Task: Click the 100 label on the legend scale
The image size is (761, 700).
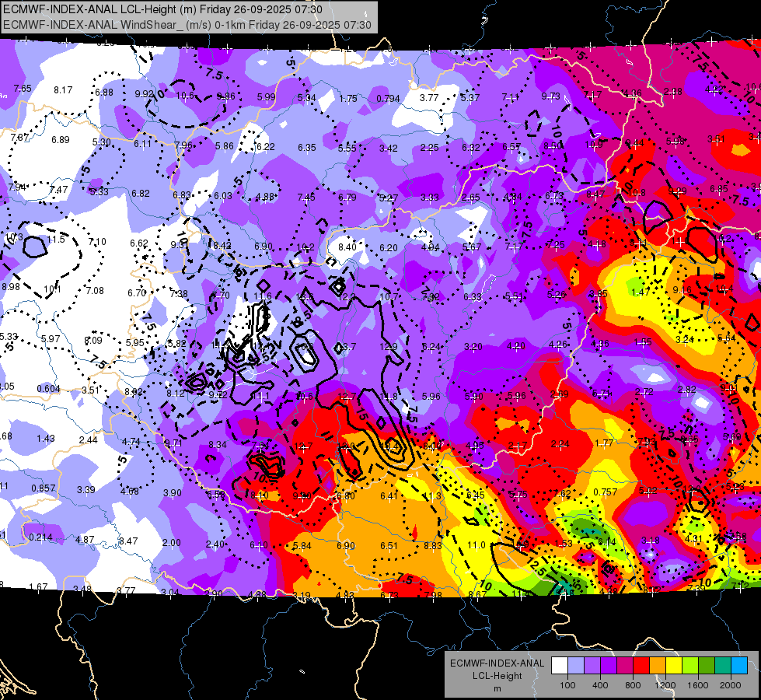Action: 567,685
